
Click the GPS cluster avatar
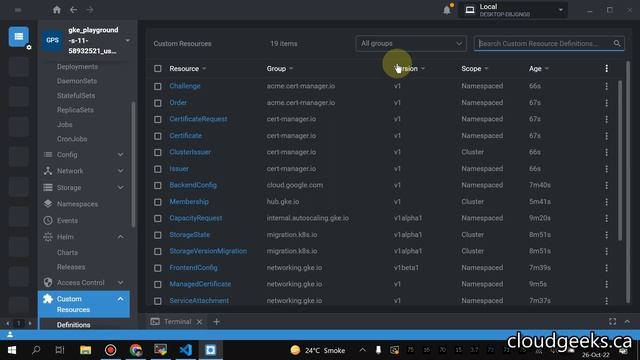[52, 40]
